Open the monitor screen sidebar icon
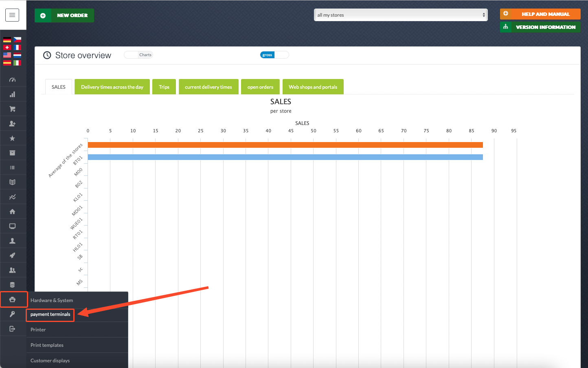This screenshot has width=588, height=368. (x=13, y=226)
